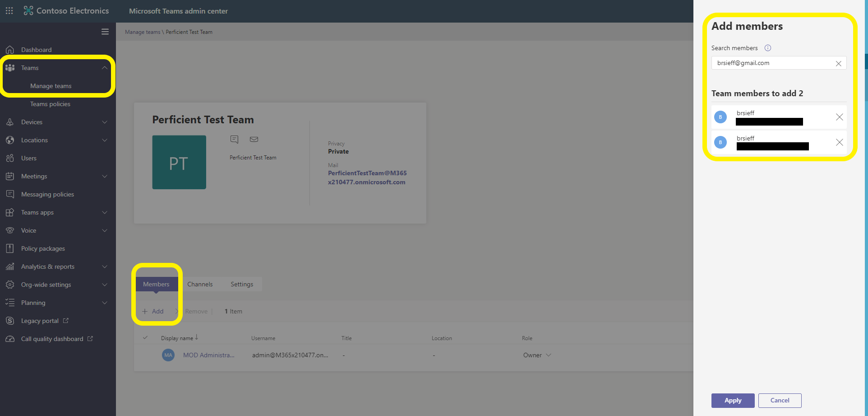Click the Remove member button
868x416 pixels.
192,311
